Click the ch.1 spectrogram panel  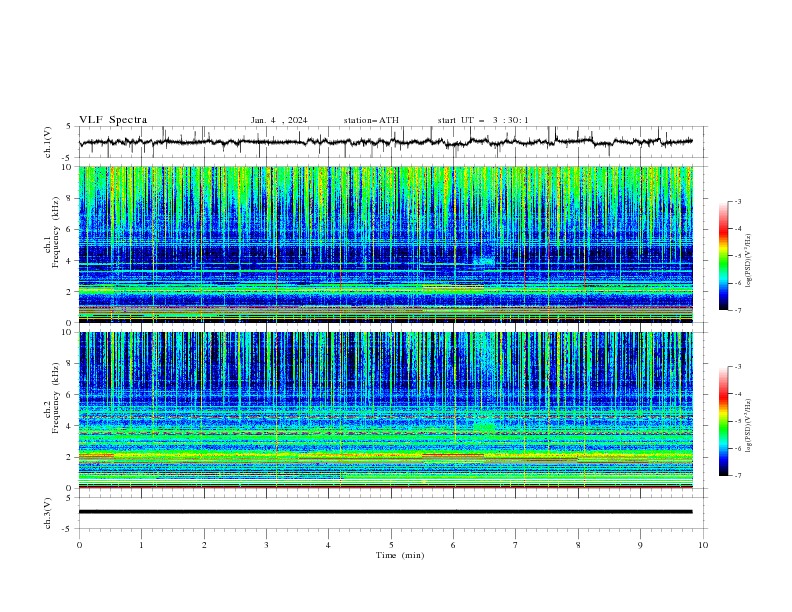click(x=385, y=244)
